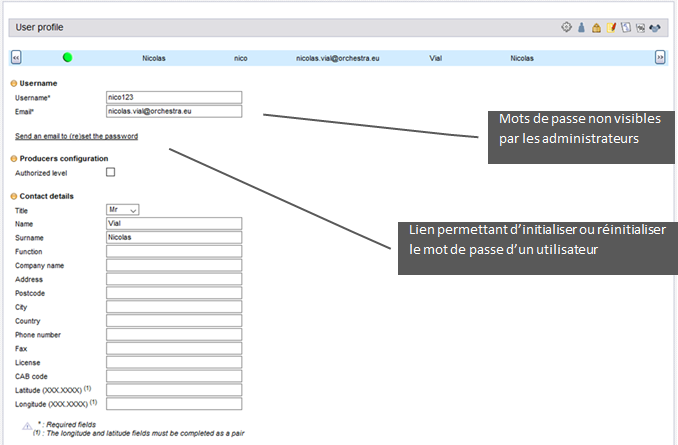Click the Email input field

pyautogui.click(x=175, y=112)
